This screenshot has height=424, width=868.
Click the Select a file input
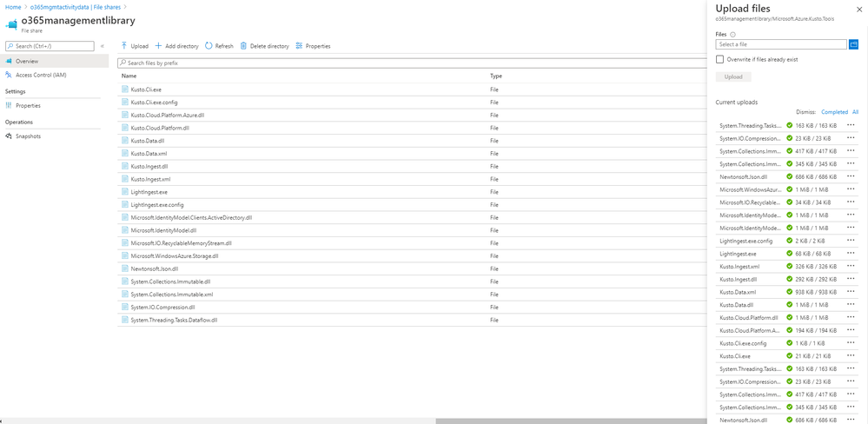[x=781, y=44]
